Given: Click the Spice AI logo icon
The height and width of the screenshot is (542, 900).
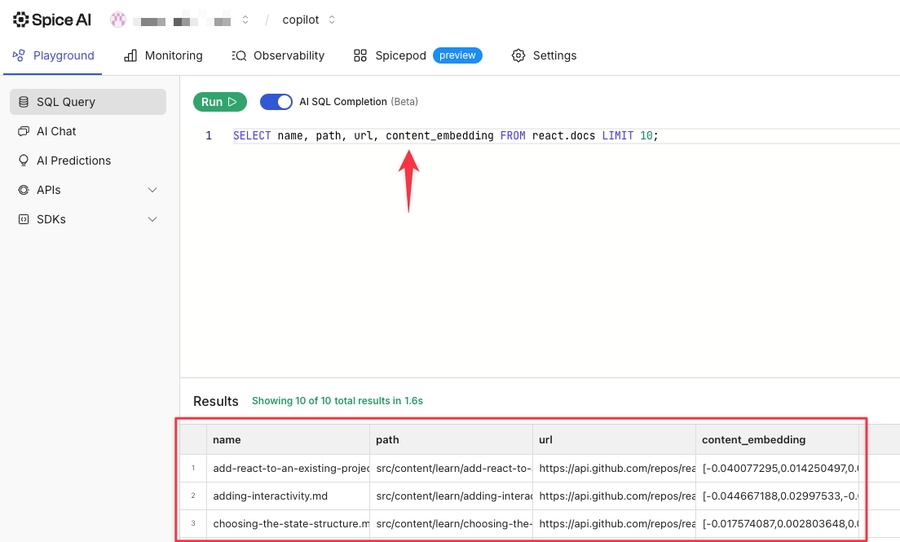Looking at the screenshot, I should click(21, 19).
